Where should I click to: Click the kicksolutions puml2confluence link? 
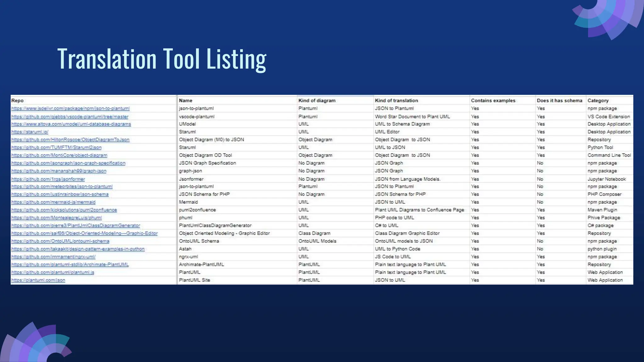tap(64, 210)
